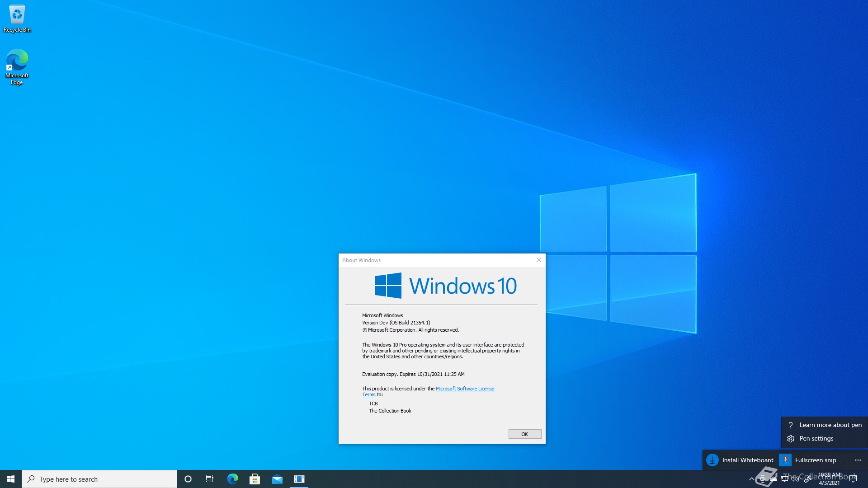Open the Recycle Bin desktop icon

pyautogui.click(x=17, y=19)
